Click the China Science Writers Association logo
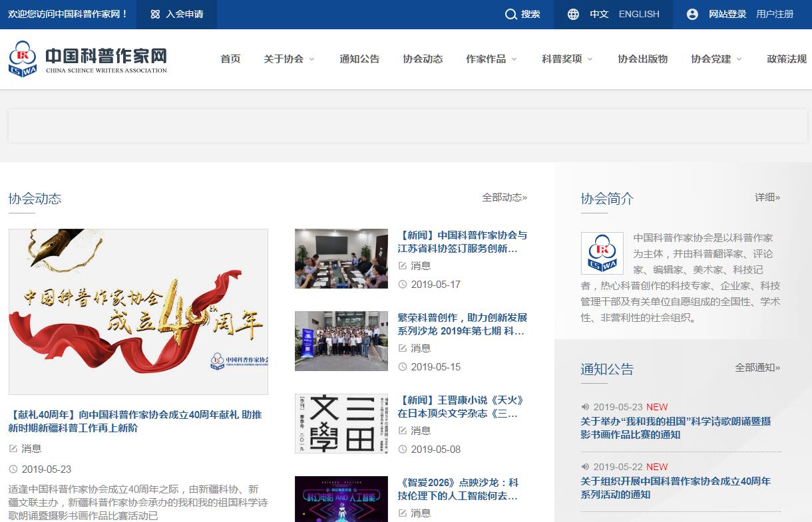 (x=87, y=59)
